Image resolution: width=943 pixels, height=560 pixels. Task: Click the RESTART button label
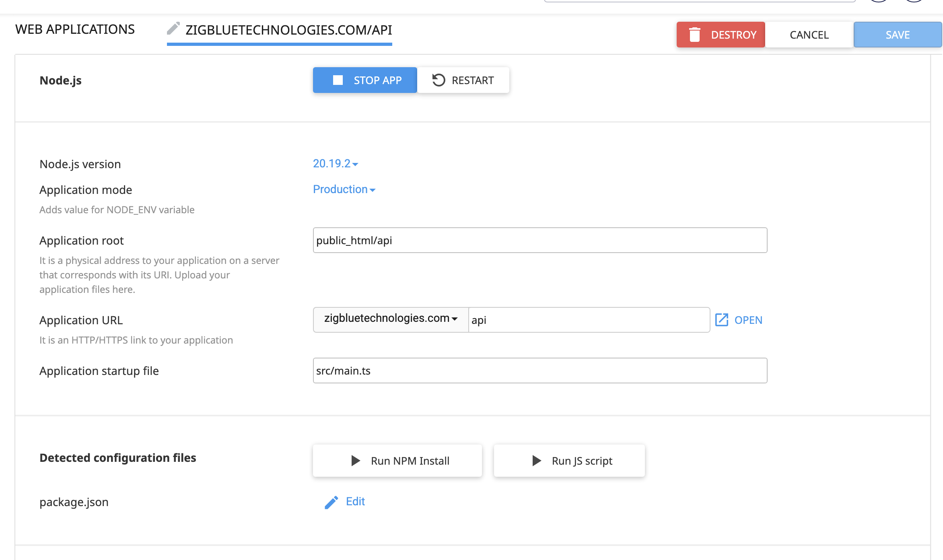473,80
